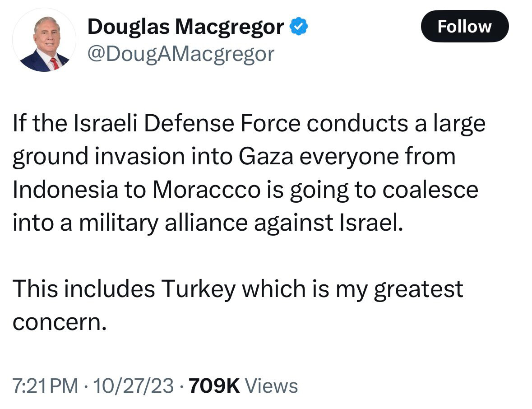
Task: Click the 709K view count
Action: (x=214, y=386)
